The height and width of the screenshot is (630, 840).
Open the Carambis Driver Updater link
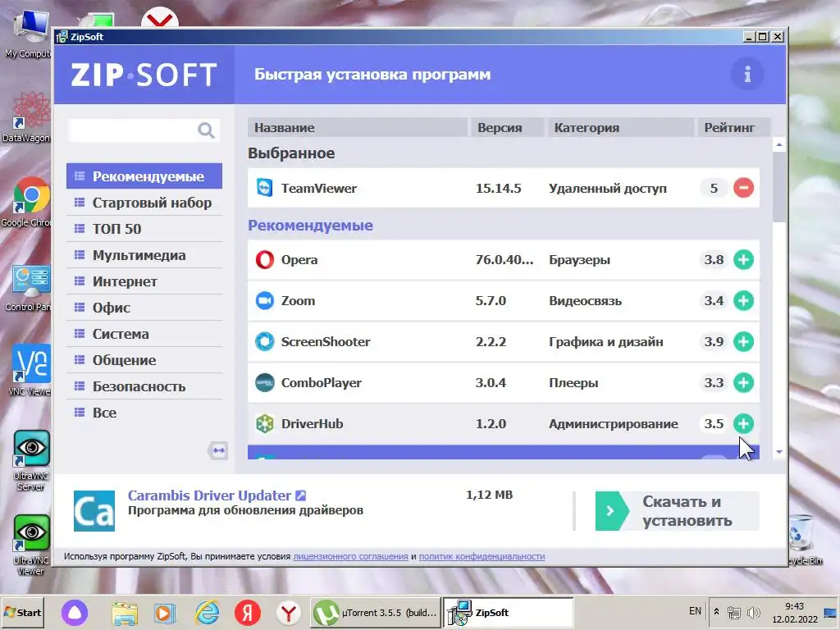(x=209, y=495)
